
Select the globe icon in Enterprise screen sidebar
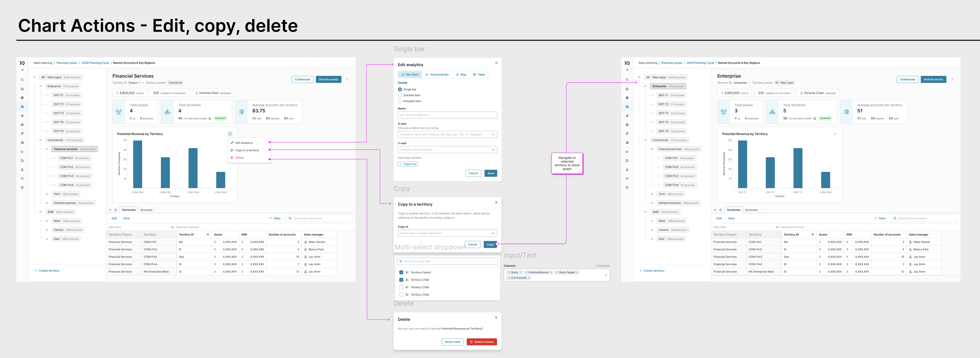click(627, 98)
